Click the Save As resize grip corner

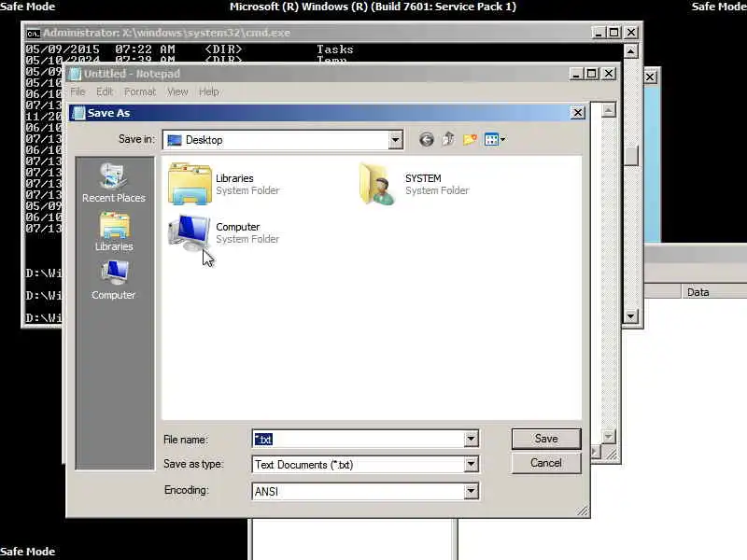pyautogui.click(x=582, y=511)
